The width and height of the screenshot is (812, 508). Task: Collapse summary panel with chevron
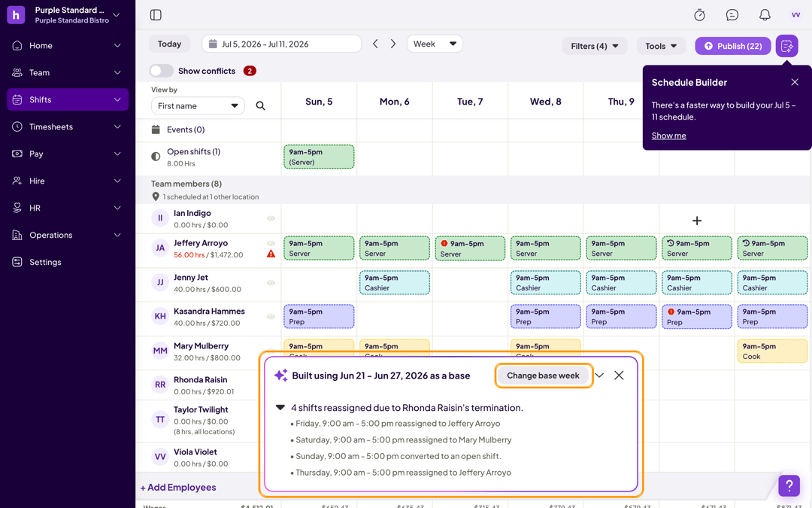(x=599, y=376)
